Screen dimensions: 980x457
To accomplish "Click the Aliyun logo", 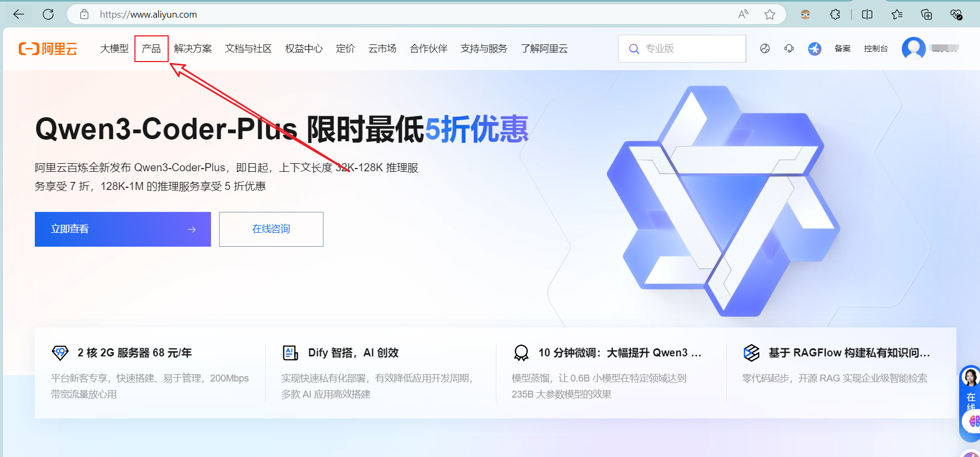I will pyautogui.click(x=48, y=49).
